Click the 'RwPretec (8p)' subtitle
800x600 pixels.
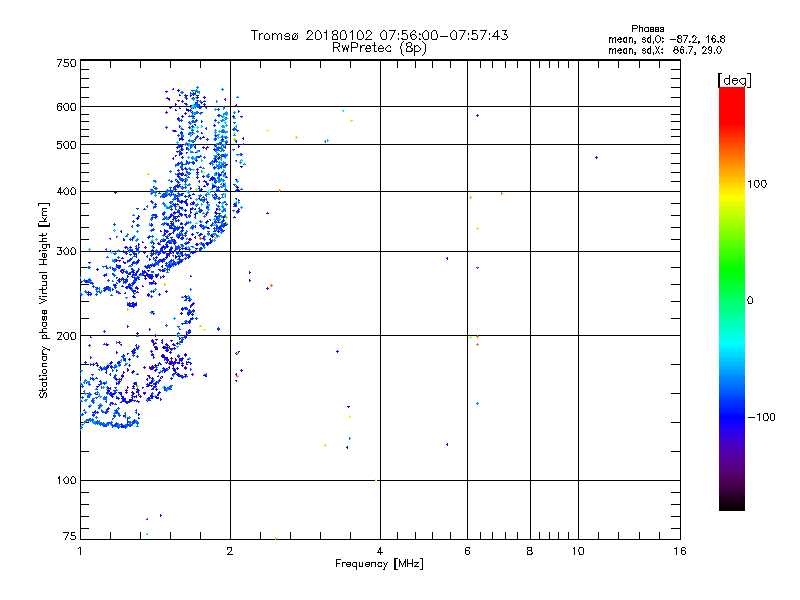click(x=379, y=48)
